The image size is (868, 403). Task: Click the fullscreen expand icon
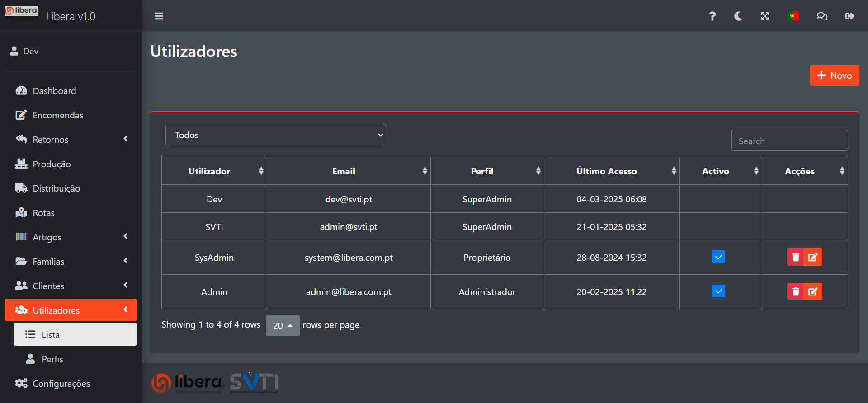click(x=765, y=16)
